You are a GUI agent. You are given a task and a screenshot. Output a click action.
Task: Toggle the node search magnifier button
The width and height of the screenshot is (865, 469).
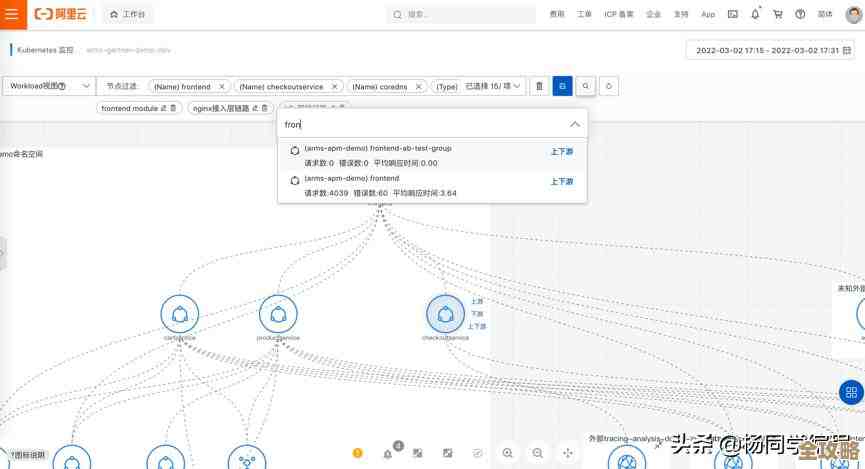click(x=585, y=86)
